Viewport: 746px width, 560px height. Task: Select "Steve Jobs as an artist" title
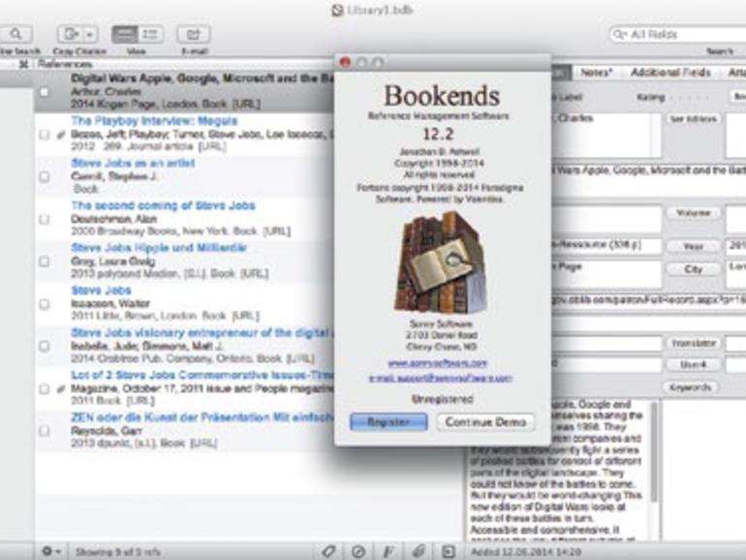click(133, 163)
